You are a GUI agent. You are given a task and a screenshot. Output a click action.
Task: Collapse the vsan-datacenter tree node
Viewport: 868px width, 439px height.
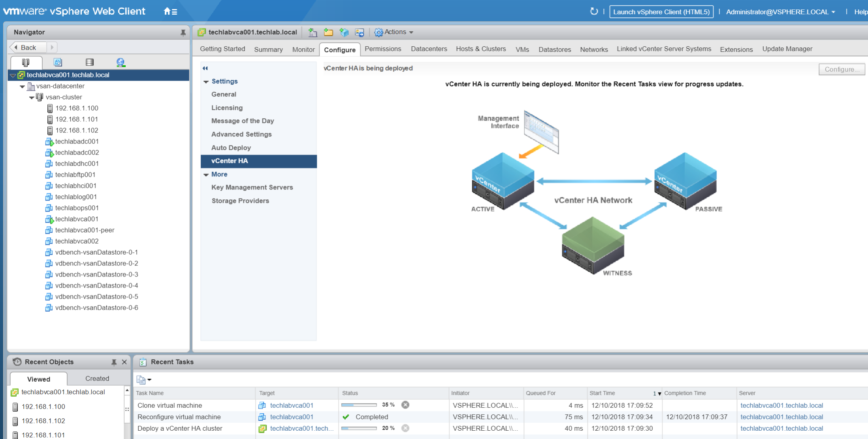click(23, 86)
